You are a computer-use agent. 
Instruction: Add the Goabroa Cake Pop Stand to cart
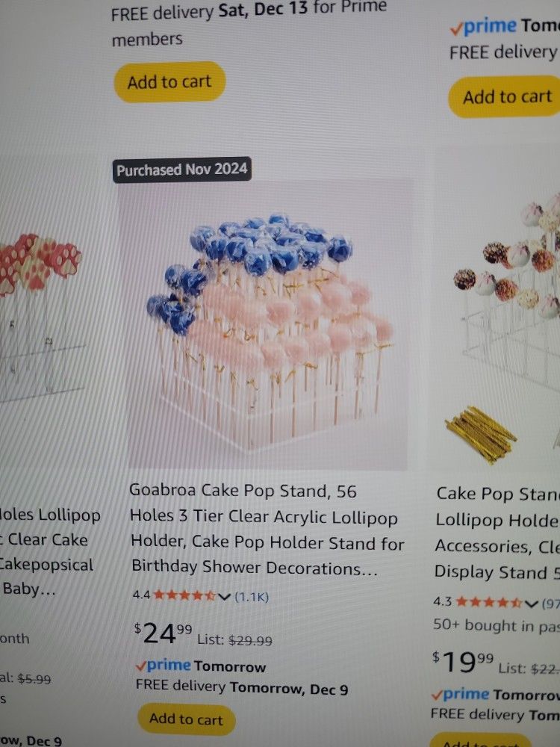187,719
